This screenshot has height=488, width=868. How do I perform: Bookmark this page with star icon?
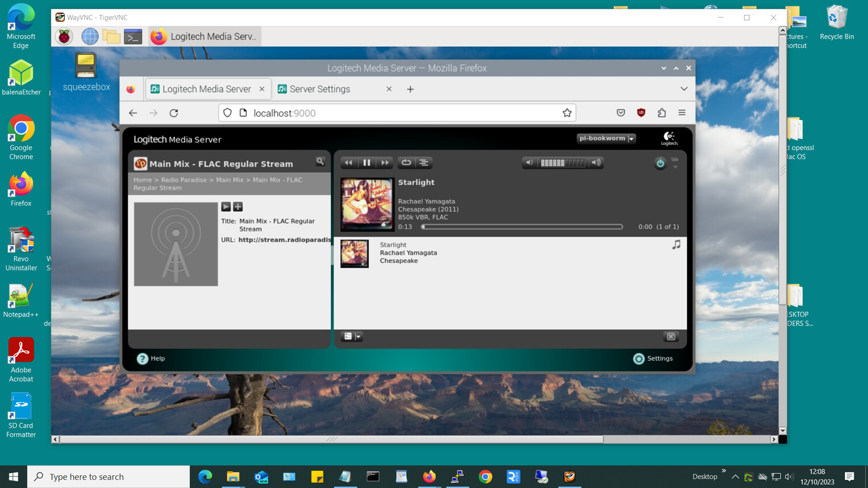click(567, 113)
